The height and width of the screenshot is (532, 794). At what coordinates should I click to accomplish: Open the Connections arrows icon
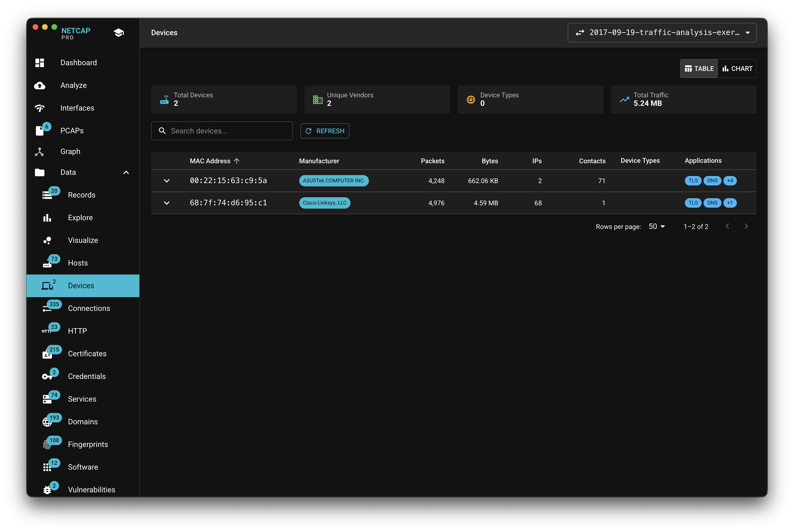[47, 309]
